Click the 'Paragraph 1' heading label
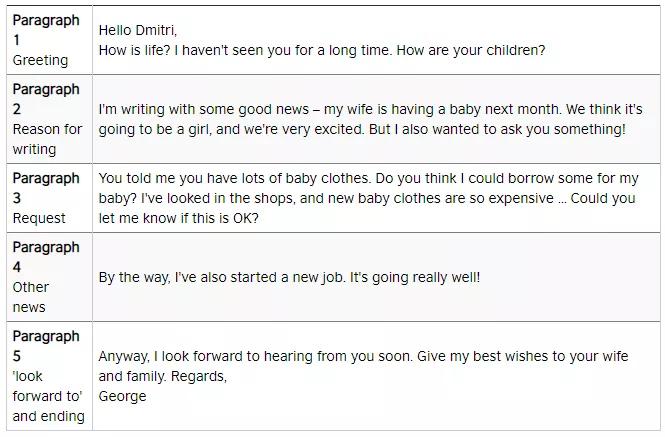Screen dimensions: 665x437 click(x=45, y=30)
